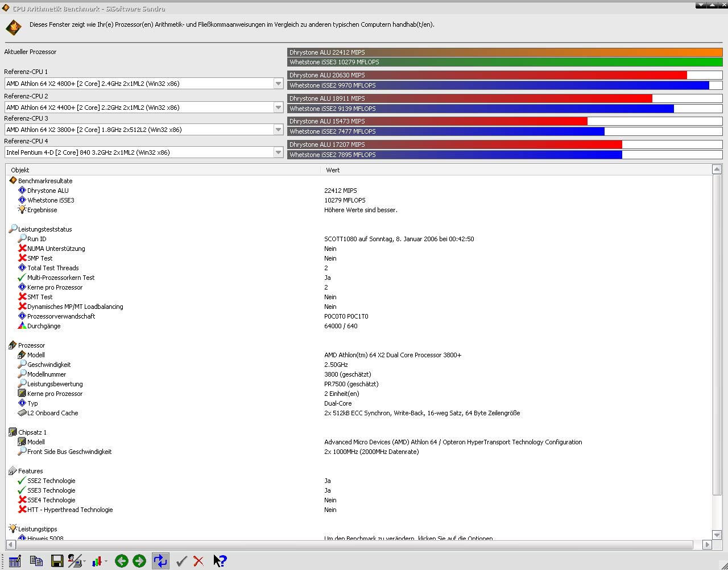Image resolution: width=728 pixels, height=570 pixels.
Task: Save results with the floppy disk icon
Action: coord(57,561)
